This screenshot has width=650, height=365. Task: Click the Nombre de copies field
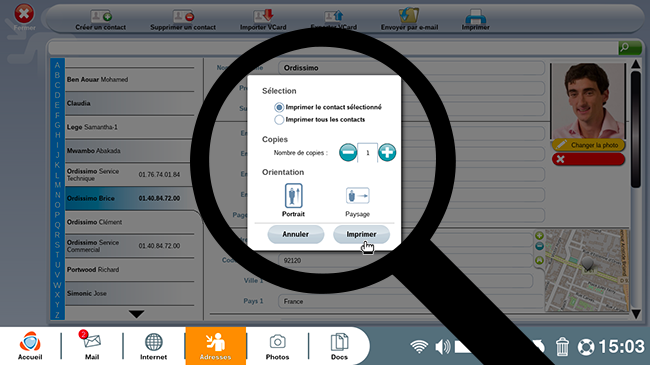[x=367, y=153]
